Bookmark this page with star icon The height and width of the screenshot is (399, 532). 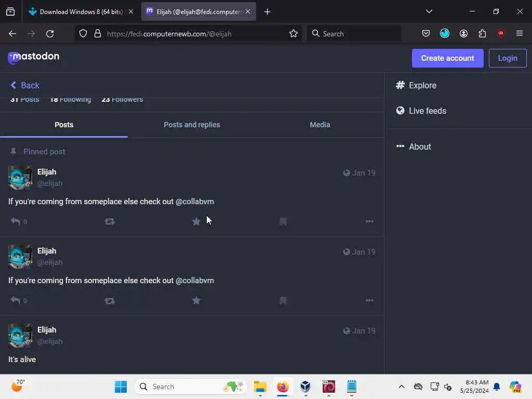coord(294,34)
